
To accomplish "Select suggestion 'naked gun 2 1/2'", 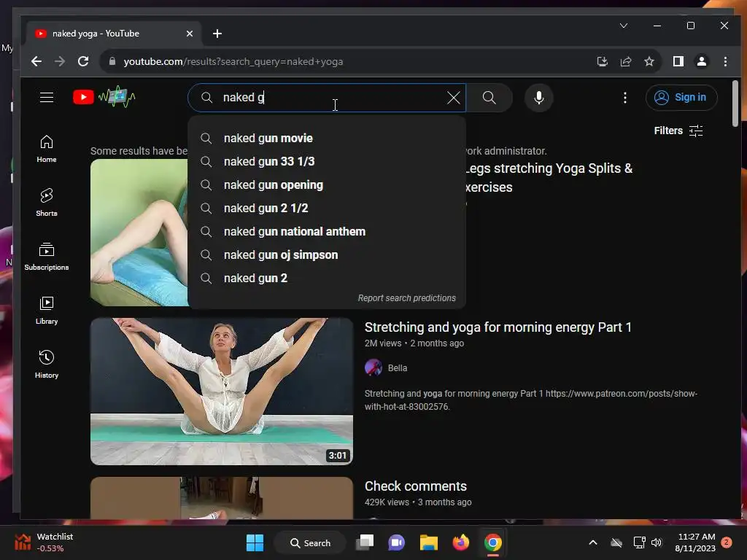I will click(327, 208).
